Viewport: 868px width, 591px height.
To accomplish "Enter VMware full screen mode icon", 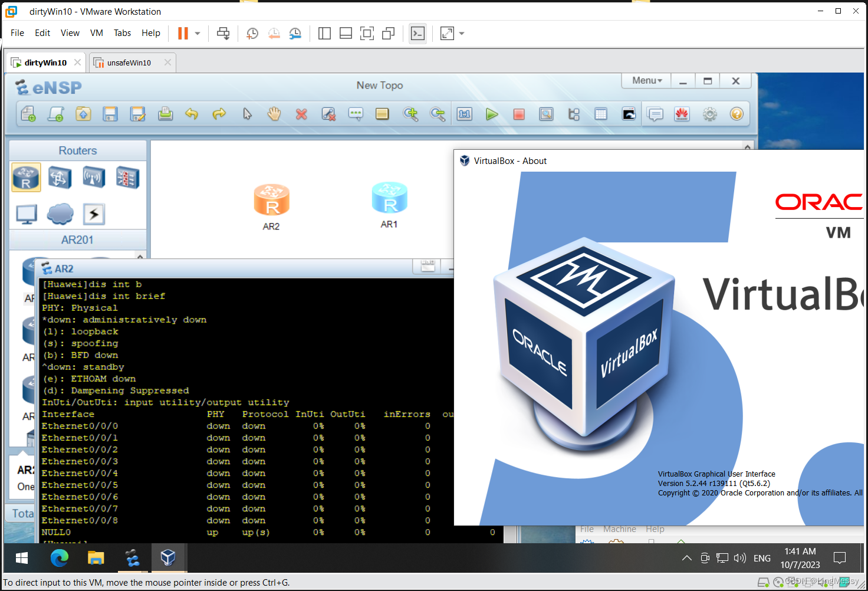I will (x=367, y=34).
